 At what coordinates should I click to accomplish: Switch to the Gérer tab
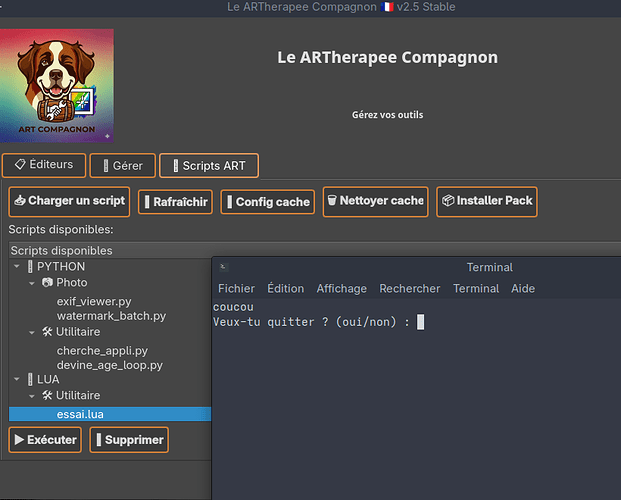point(122,165)
